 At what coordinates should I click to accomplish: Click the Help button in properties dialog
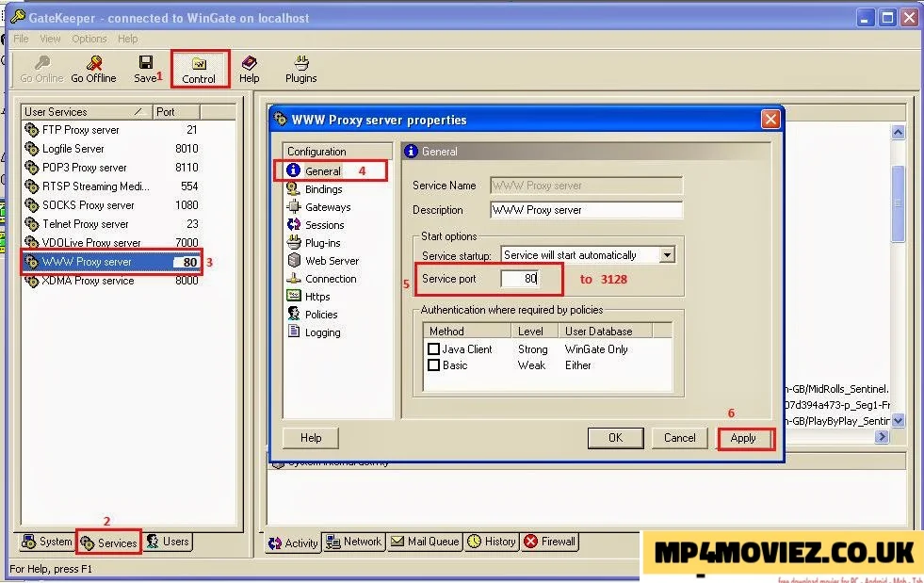(x=311, y=438)
